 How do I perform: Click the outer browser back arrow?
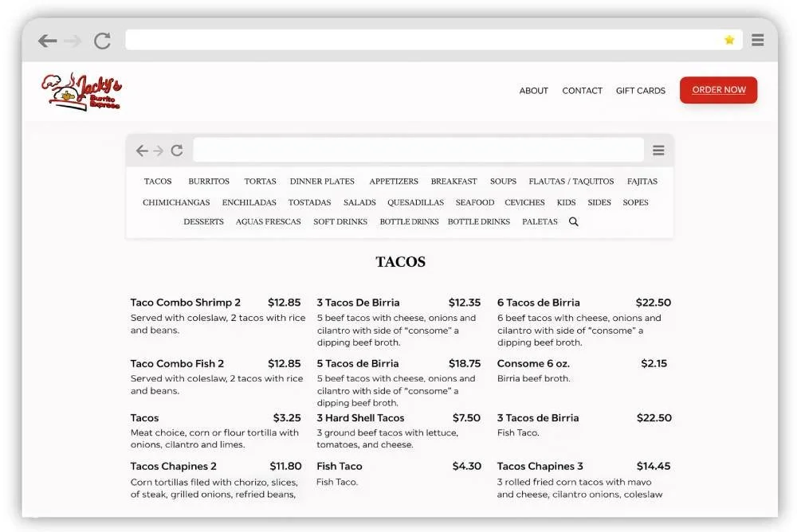(47, 41)
